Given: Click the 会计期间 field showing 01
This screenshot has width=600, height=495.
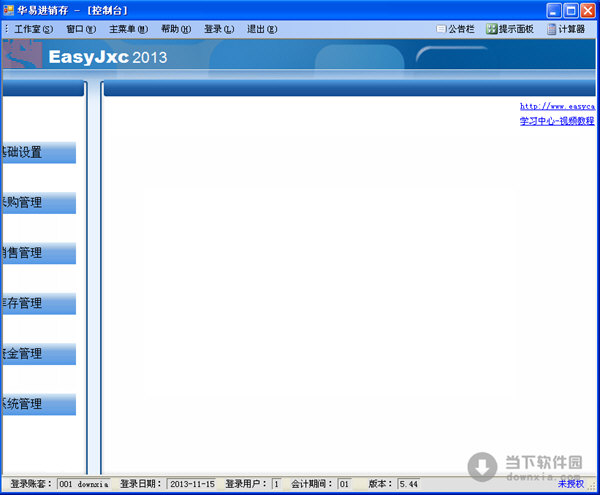Looking at the screenshot, I should [345, 484].
